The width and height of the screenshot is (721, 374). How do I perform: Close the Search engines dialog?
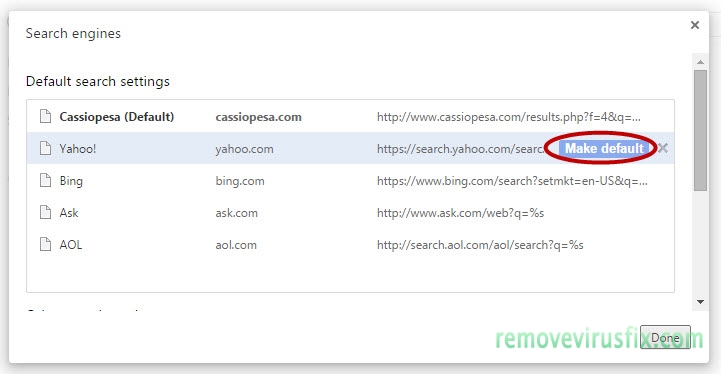click(x=695, y=25)
